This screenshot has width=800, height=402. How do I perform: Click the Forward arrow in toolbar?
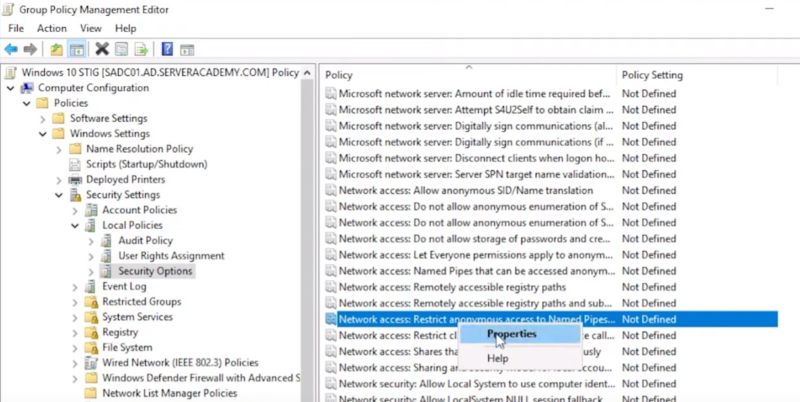tap(30, 49)
